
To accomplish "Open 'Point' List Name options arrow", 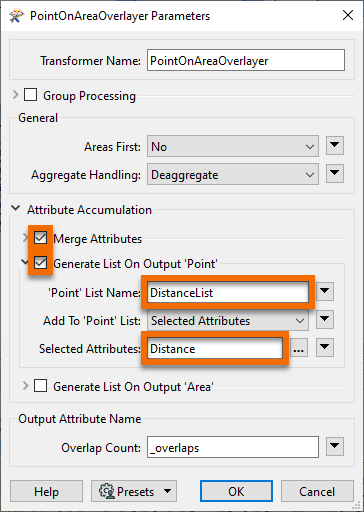I will click(325, 291).
